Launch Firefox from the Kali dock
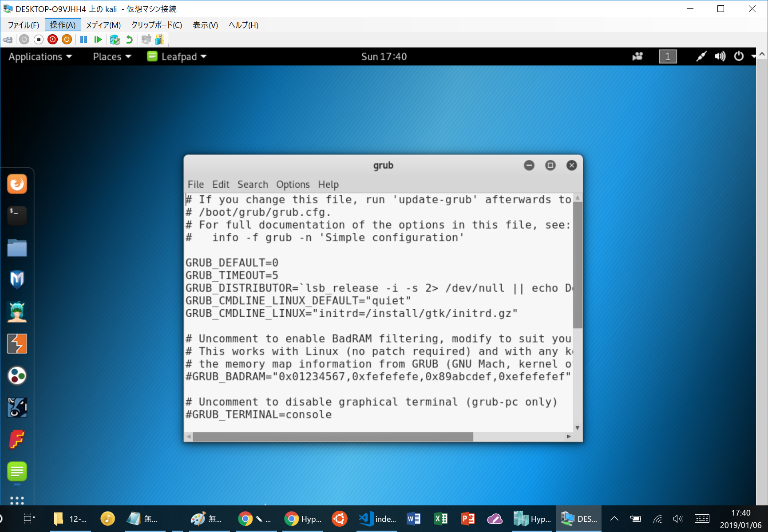Viewport: 768px width, 532px height. (x=17, y=184)
